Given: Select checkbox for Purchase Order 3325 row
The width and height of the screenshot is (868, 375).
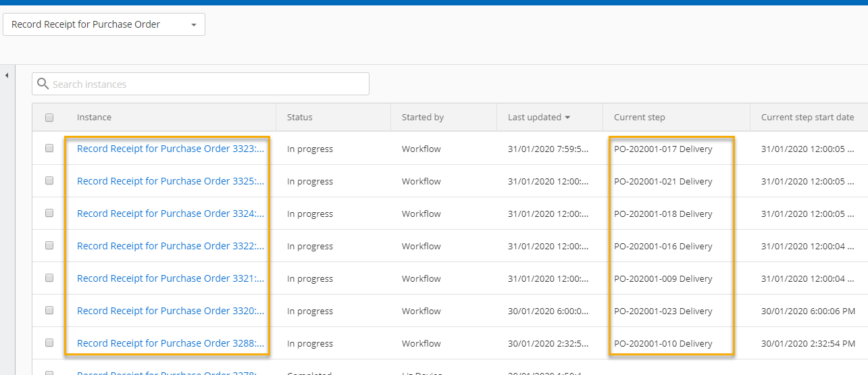Looking at the screenshot, I should click(x=49, y=181).
